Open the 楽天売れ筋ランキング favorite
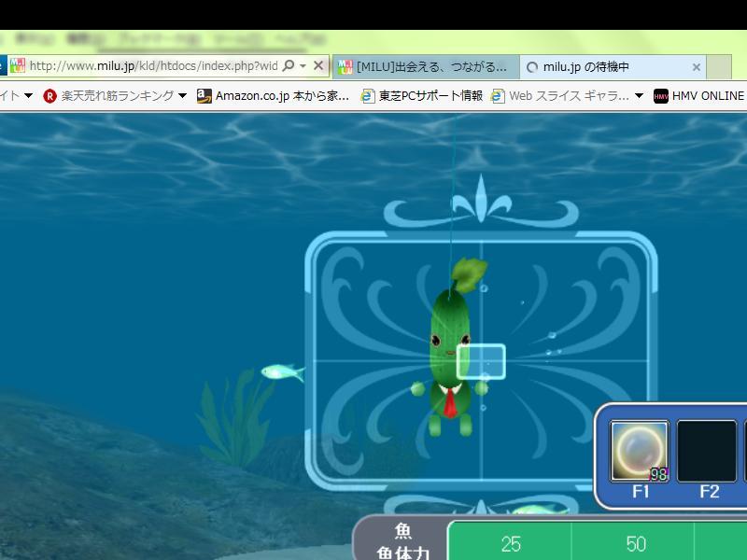Image resolution: width=747 pixels, height=560 pixels. [x=118, y=96]
